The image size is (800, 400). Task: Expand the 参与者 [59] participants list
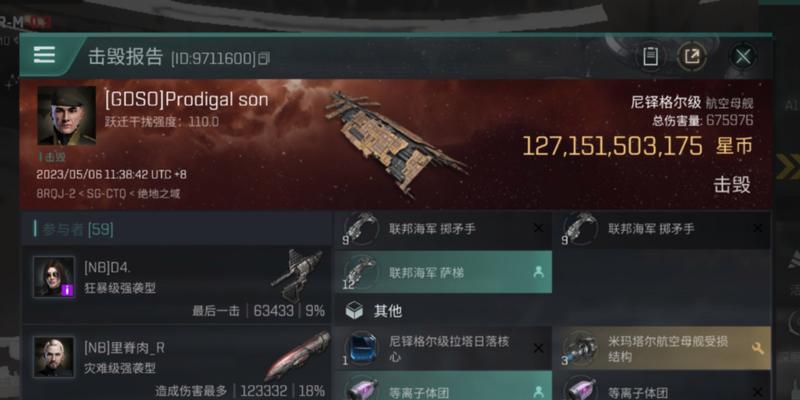pyautogui.click(x=74, y=229)
